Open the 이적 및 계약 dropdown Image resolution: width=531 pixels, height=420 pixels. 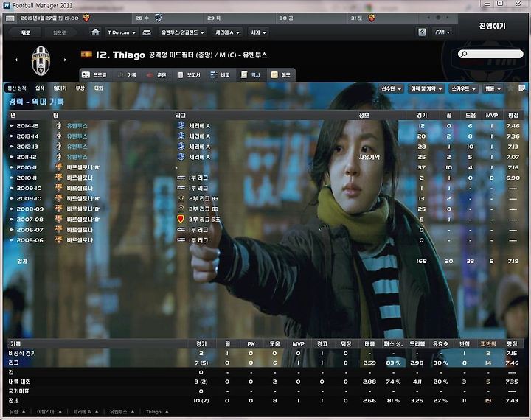426,88
